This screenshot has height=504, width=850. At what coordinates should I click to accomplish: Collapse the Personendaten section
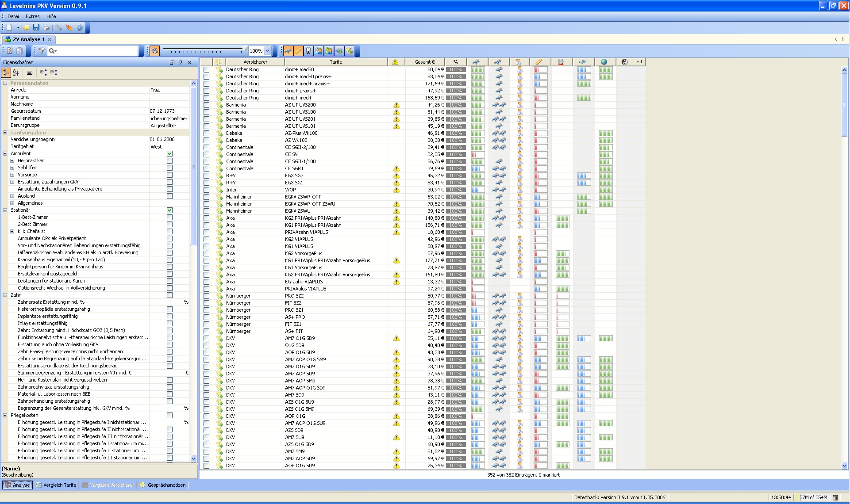coord(5,83)
